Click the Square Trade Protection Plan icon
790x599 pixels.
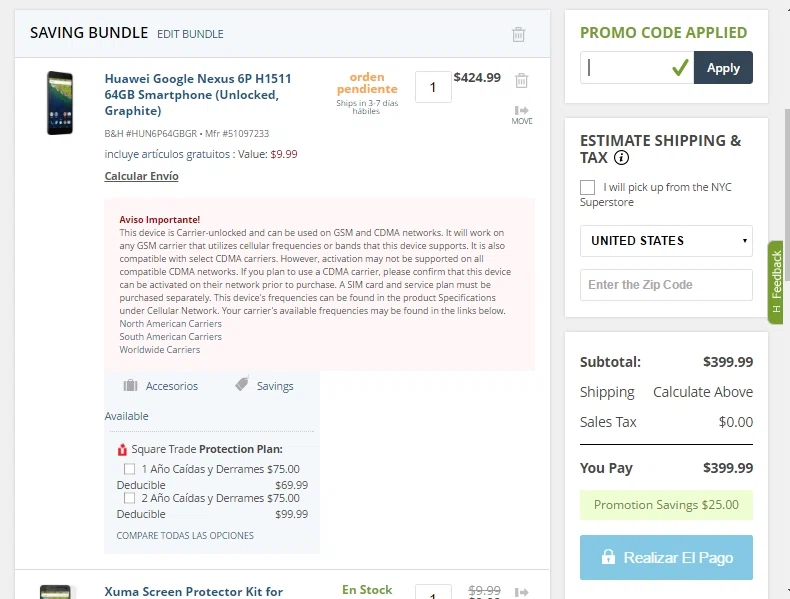coord(122,449)
